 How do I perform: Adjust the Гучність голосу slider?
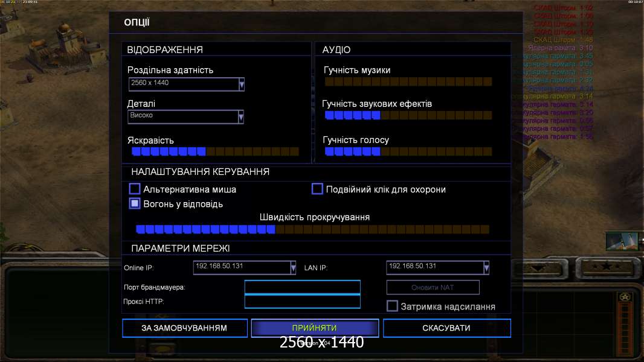tap(408, 151)
